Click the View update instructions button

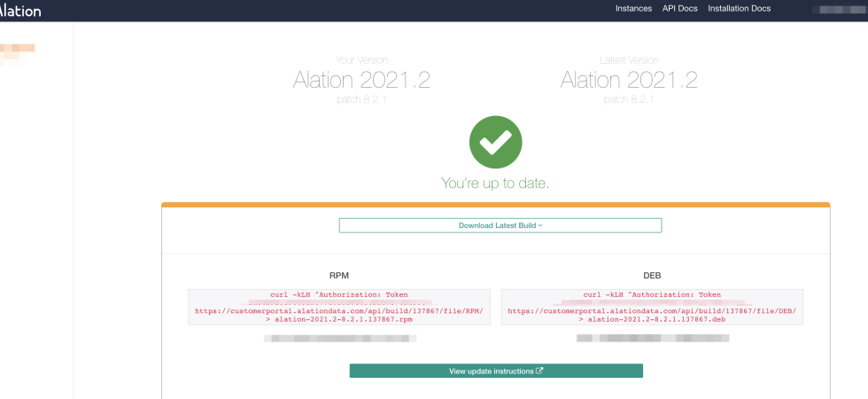[x=496, y=371]
